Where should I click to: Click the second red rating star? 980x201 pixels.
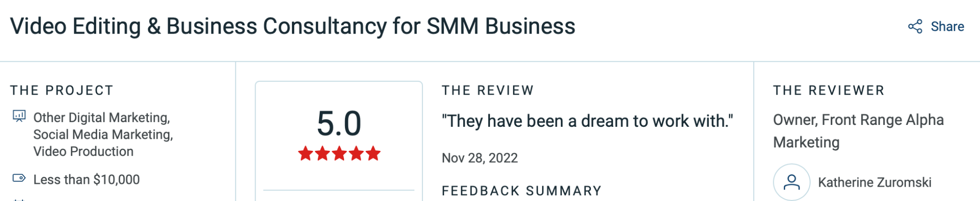point(323,154)
